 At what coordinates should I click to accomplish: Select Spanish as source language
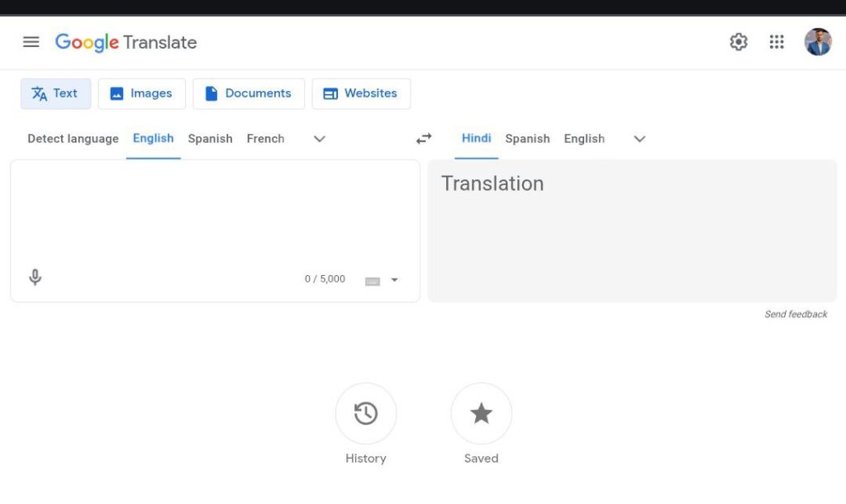[x=210, y=139]
